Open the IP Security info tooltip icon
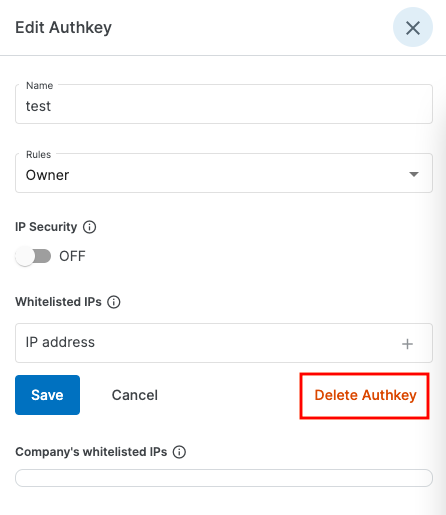Screen dimensions: 446x515 [89, 227]
